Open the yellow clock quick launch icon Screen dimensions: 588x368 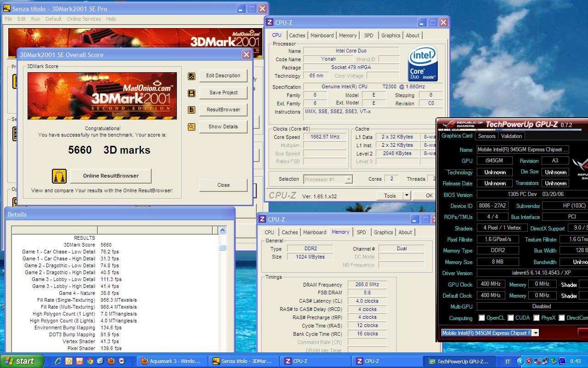pyautogui.click(x=69, y=361)
